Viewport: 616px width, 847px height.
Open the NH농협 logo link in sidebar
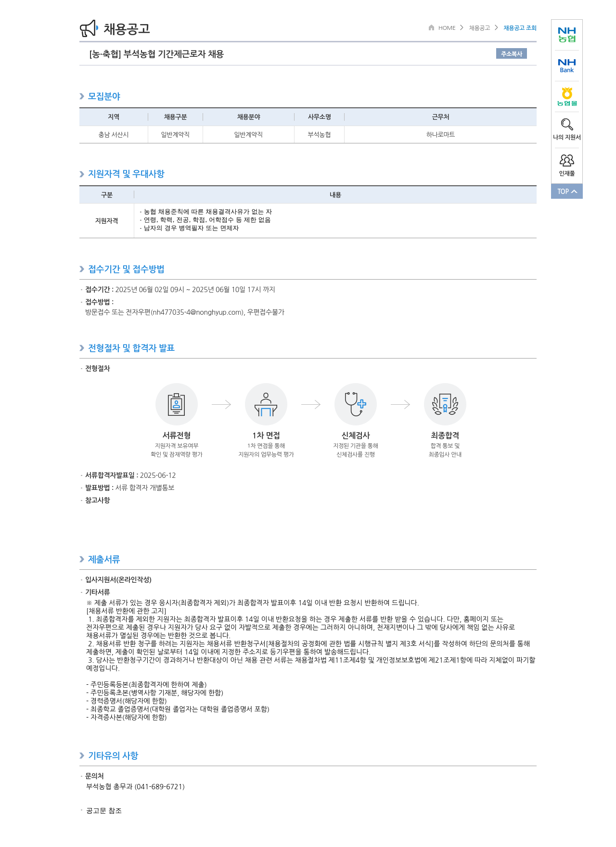pos(567,35)
